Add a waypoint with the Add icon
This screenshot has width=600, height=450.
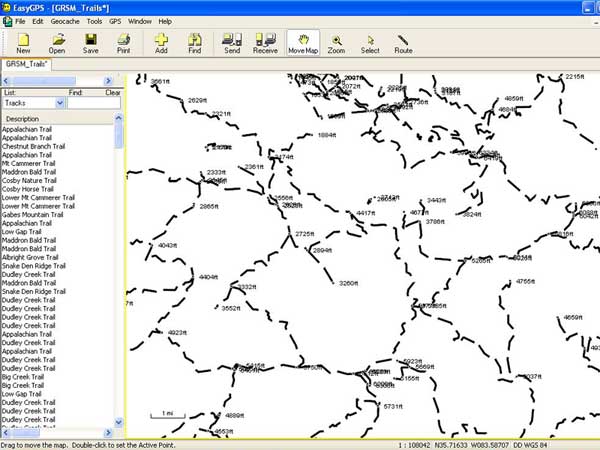pyautogui.click(x=161, y=43)
